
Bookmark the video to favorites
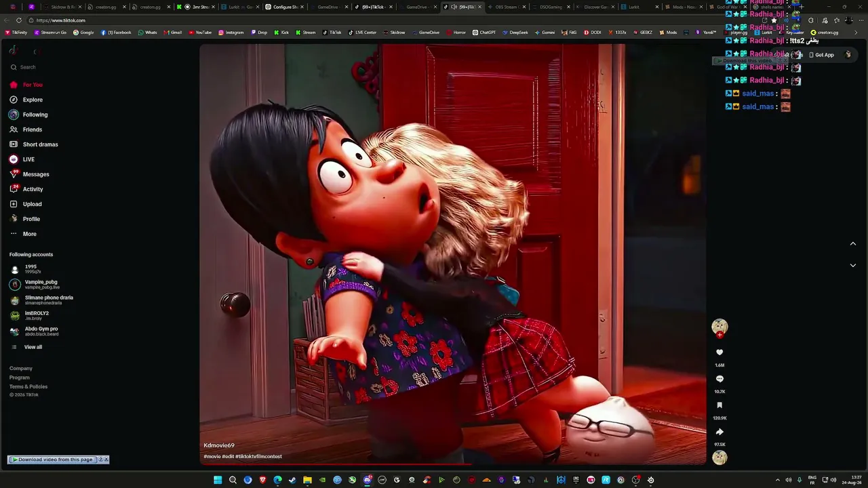point(719,405)
